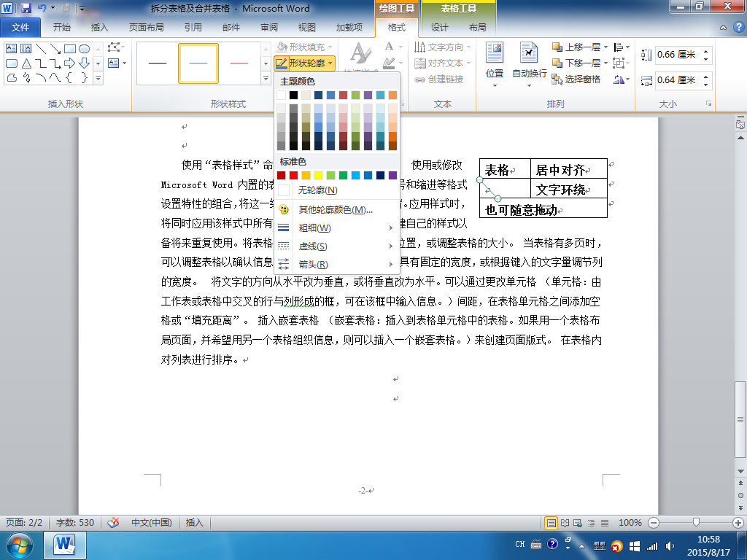Choose the isosceles triangle shape
This screenshot has height=560, width=747.
coord(26,63)
